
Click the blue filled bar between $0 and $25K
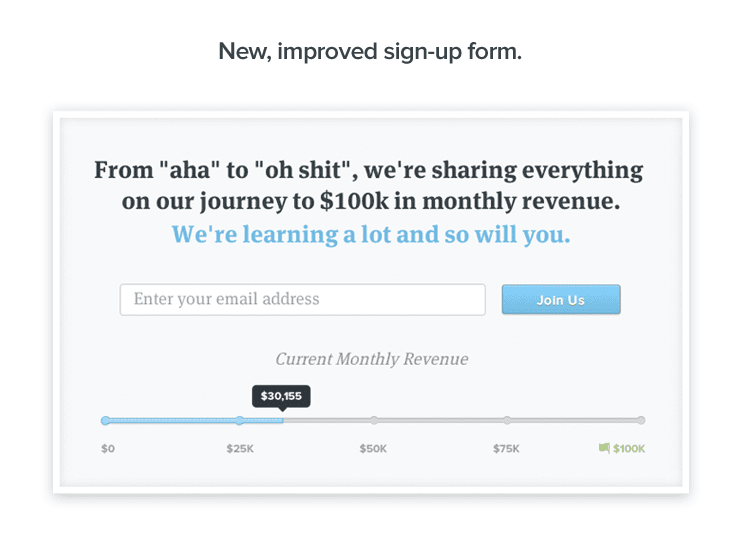[172, 421]
